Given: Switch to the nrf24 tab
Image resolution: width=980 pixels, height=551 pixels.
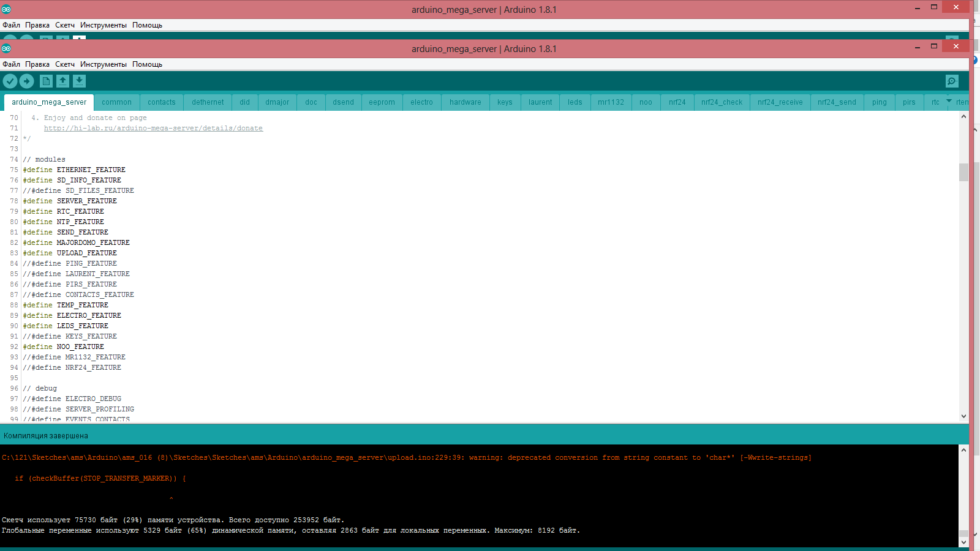Looking at the screenshot, I should [677, 102].
